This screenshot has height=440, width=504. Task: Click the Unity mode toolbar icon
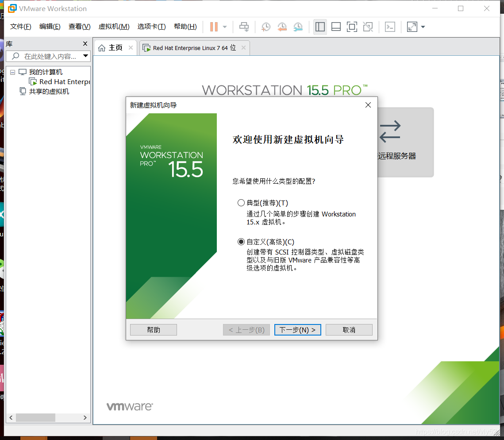click(x=368, y=27)
